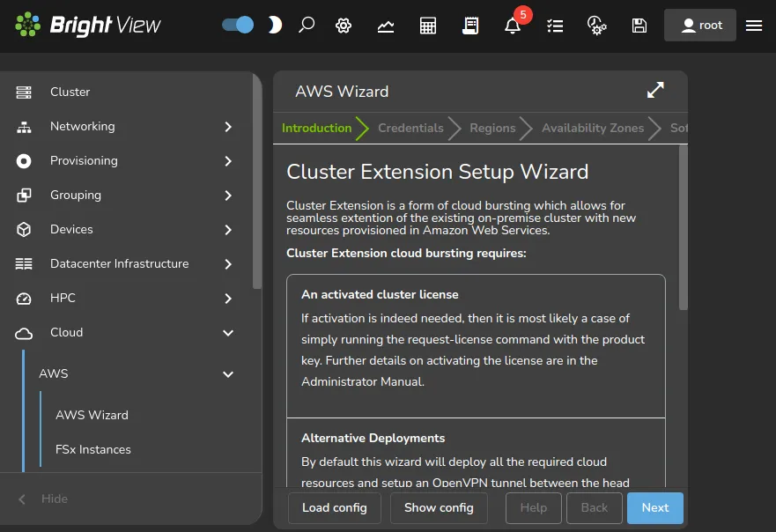The image size is (776, 532).
Task: Open FSx Instances in sidebar
Action: click(x=93, y=449)
